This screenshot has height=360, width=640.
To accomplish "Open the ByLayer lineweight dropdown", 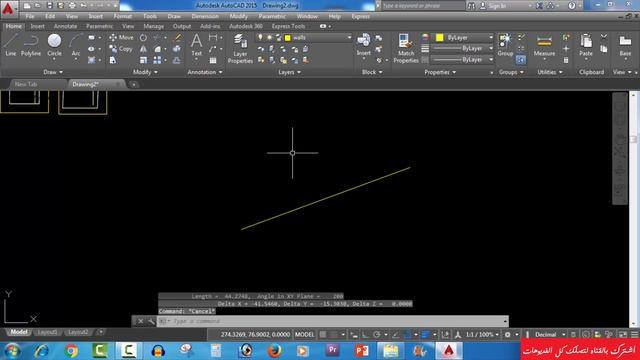I will [491, 49].
